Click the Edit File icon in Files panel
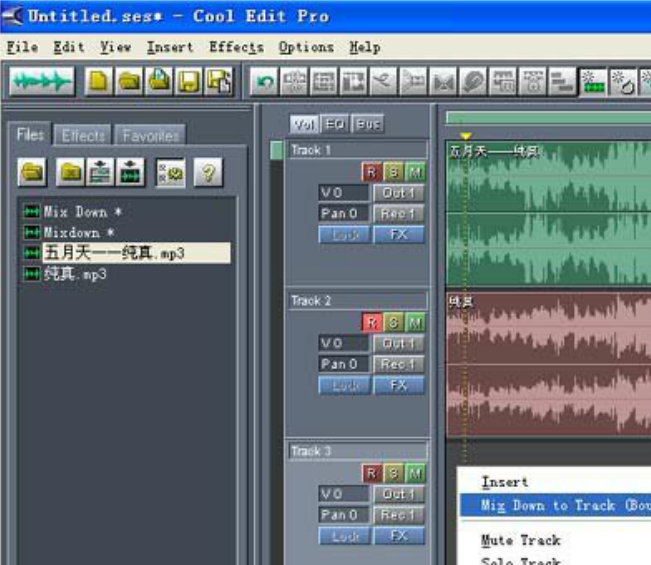Image resolution: width=651 pixels, height=565 pixels. tap(130, 173)
